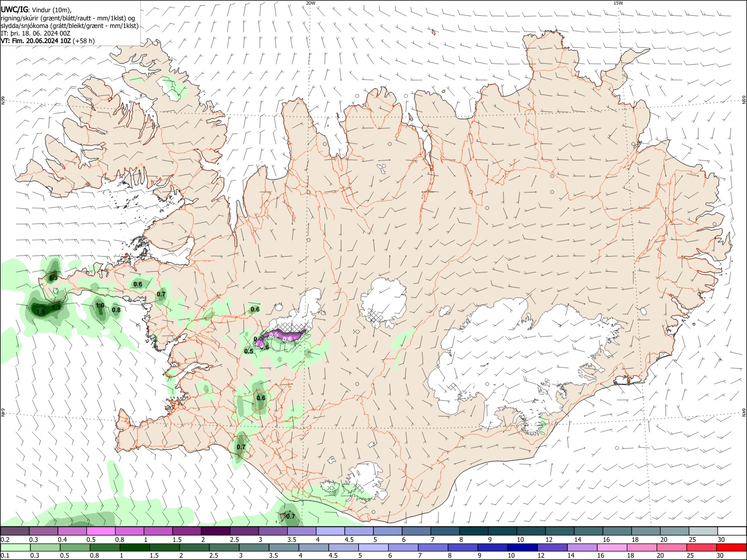Click the UWC/IG map title text

click(13, 10)
